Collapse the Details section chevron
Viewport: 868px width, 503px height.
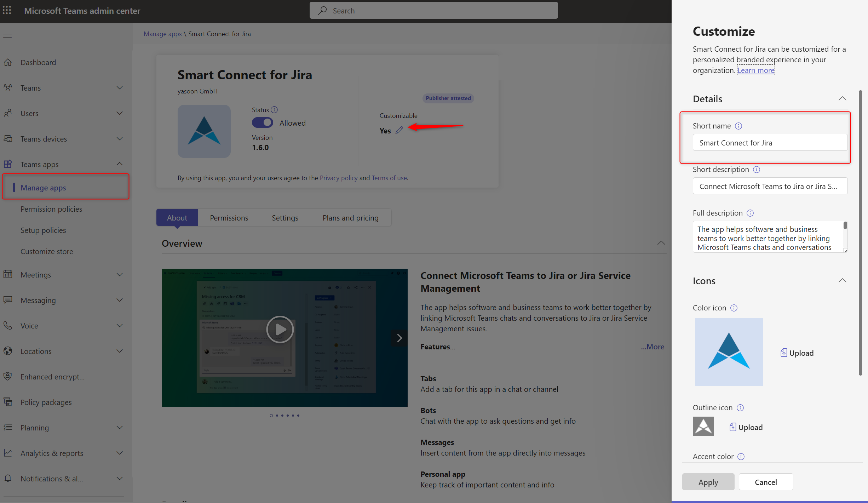(842, 99)
